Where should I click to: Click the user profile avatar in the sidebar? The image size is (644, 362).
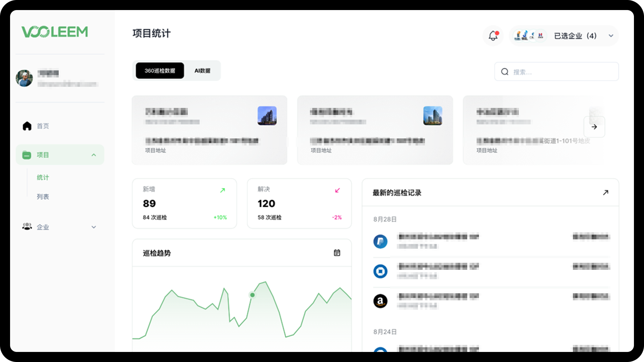point(24,78)
